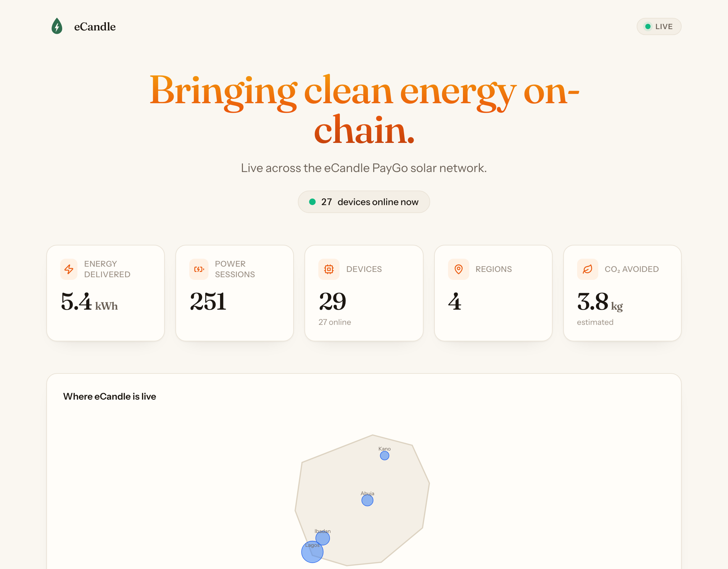Click the chip Devices icon

click(329, 269)
